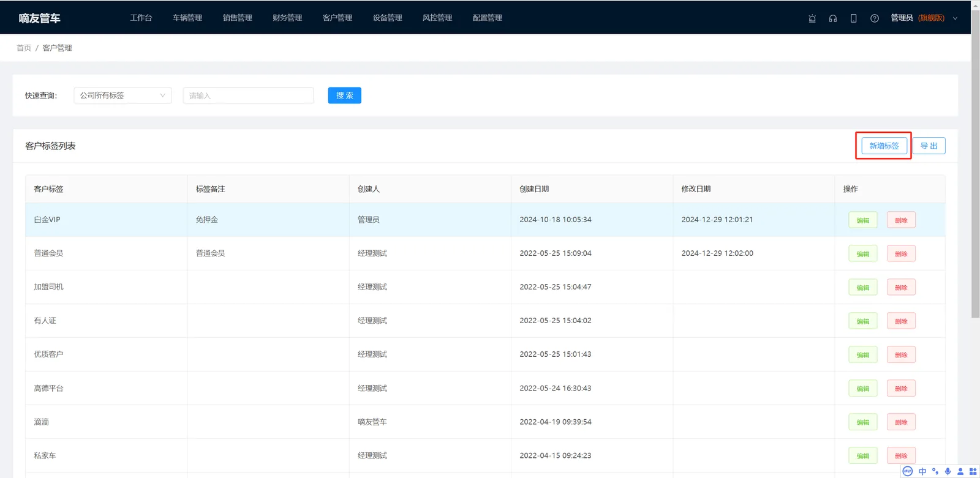Open the 公司所有标签 dropdown
The width and height of the screenshot is (980, 478).
pos(123,95)
